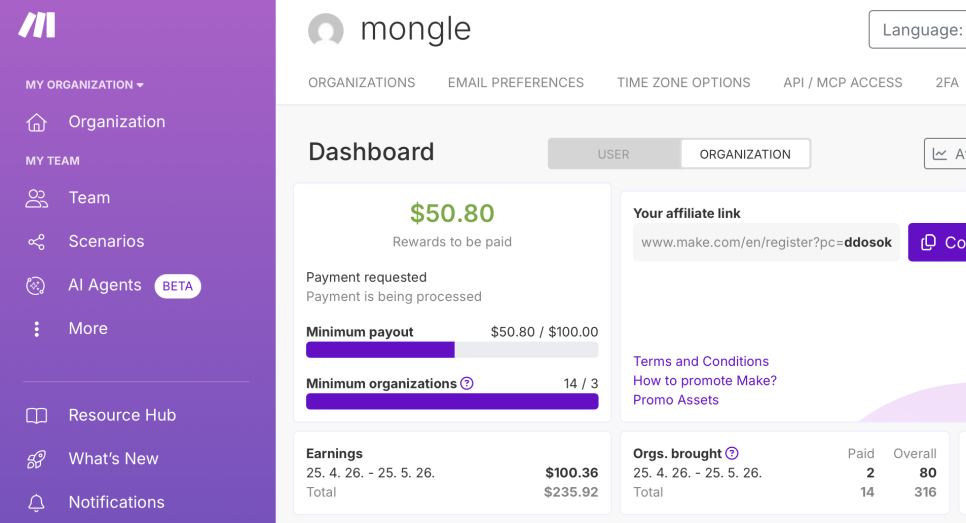Viewport: 966px width, 523px height.
Task: Show Minimum organizations help tooltip icon
Action: coord(467,383)
